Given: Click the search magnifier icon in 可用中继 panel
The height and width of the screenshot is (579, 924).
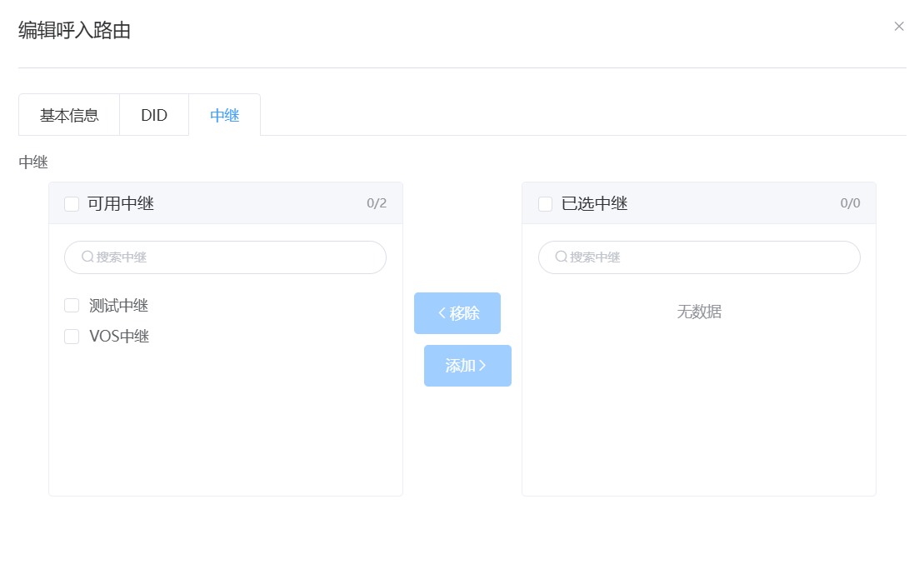Looking at the screenshot, I should (x=87, y=257).
